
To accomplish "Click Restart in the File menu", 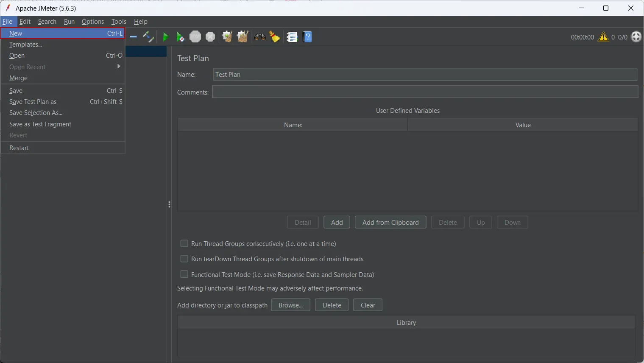I will coord(63,148).
